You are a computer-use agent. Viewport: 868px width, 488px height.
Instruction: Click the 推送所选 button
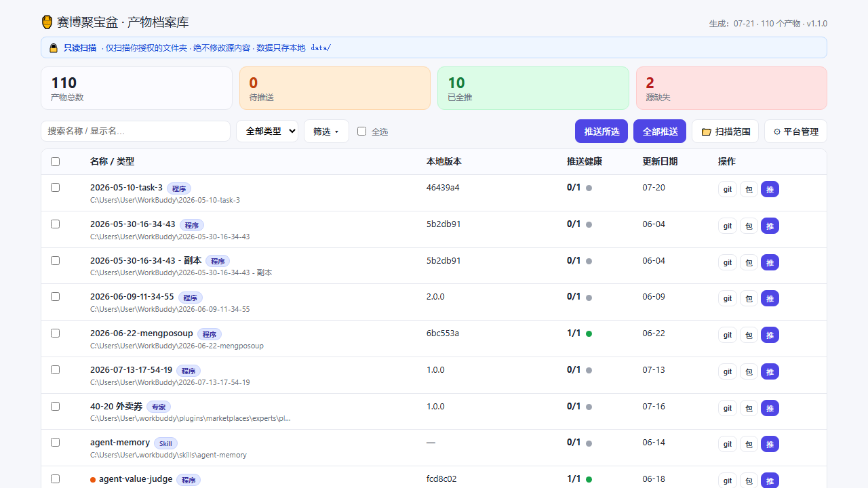(601, 131)
